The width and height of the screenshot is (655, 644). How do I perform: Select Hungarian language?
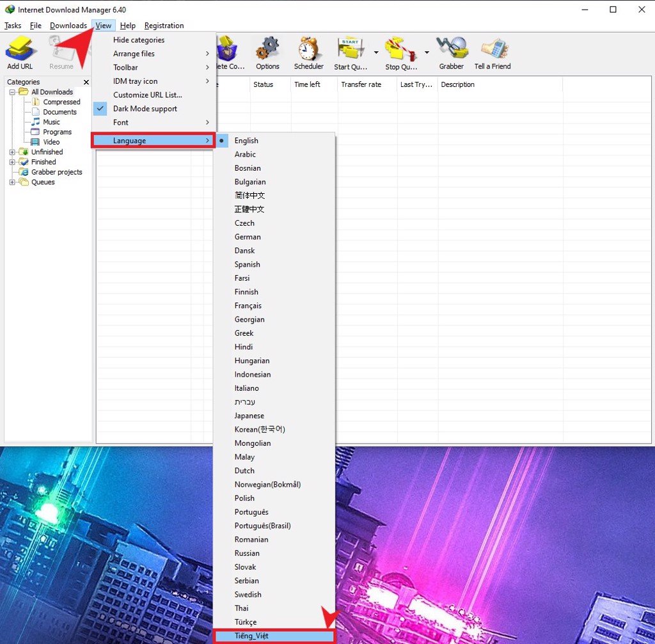pyautogui.click(x=274, y=361)
